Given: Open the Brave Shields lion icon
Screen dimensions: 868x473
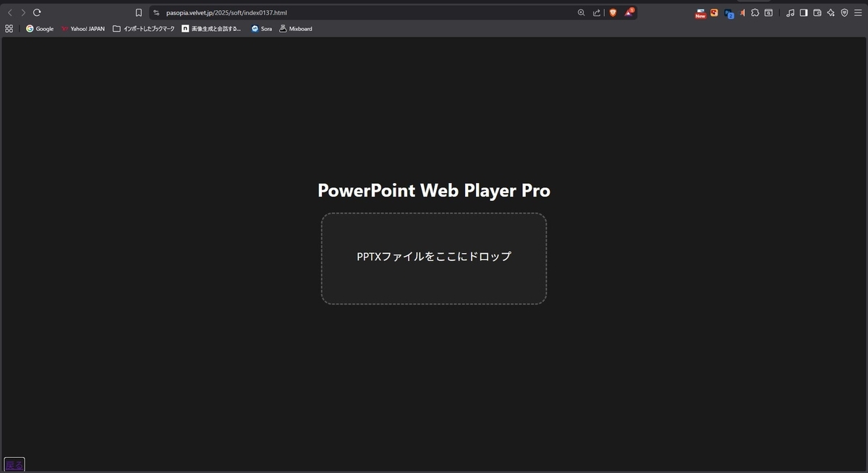Looking at the screenshot, I should (x=613, y=12).
